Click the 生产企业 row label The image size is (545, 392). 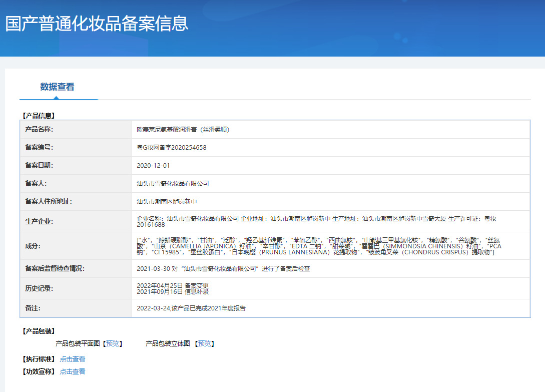[39, 222]
